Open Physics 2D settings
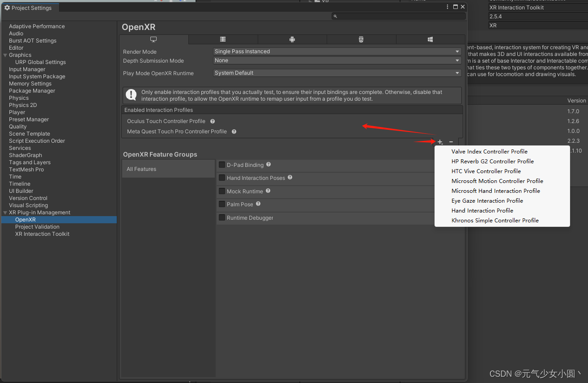 [x=23, y=105]
